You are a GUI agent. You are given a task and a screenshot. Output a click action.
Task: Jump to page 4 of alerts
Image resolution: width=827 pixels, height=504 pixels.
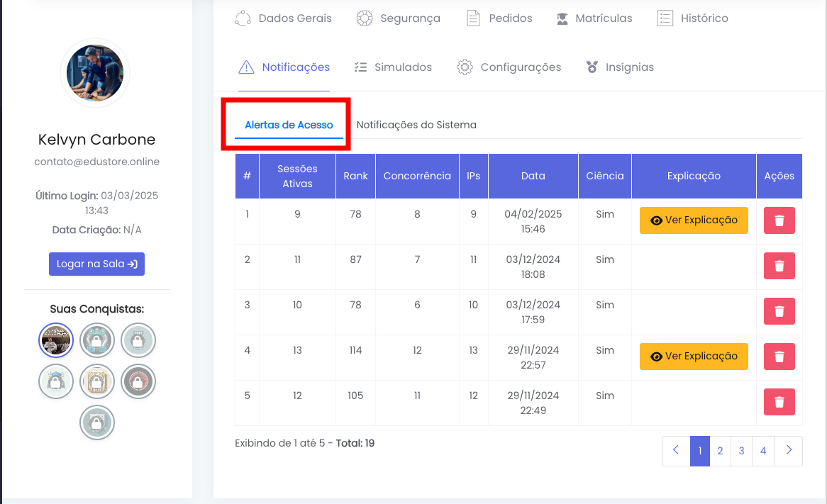point(763,451)
